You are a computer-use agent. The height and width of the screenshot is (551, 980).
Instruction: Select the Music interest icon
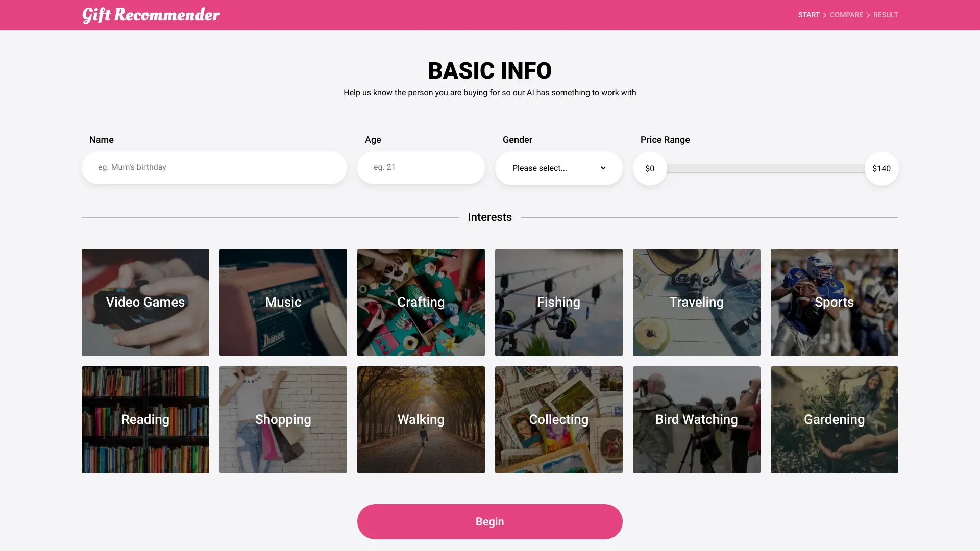pos(283,302)
